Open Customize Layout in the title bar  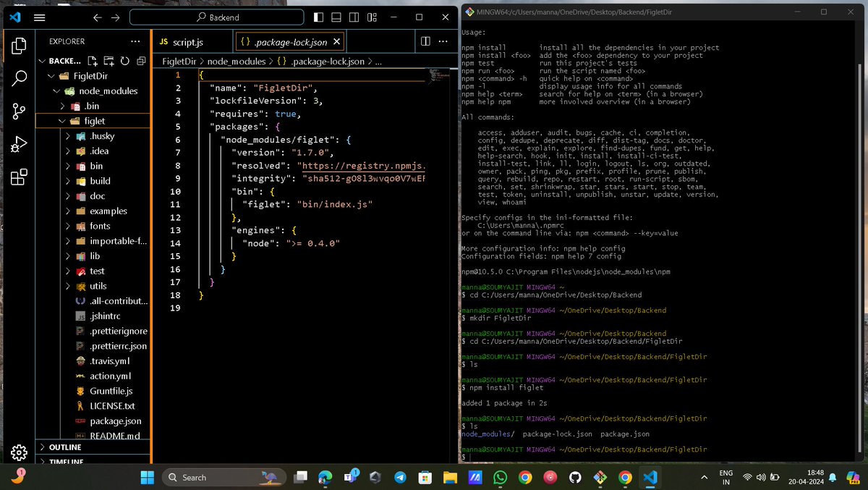[x=371, y=17]
